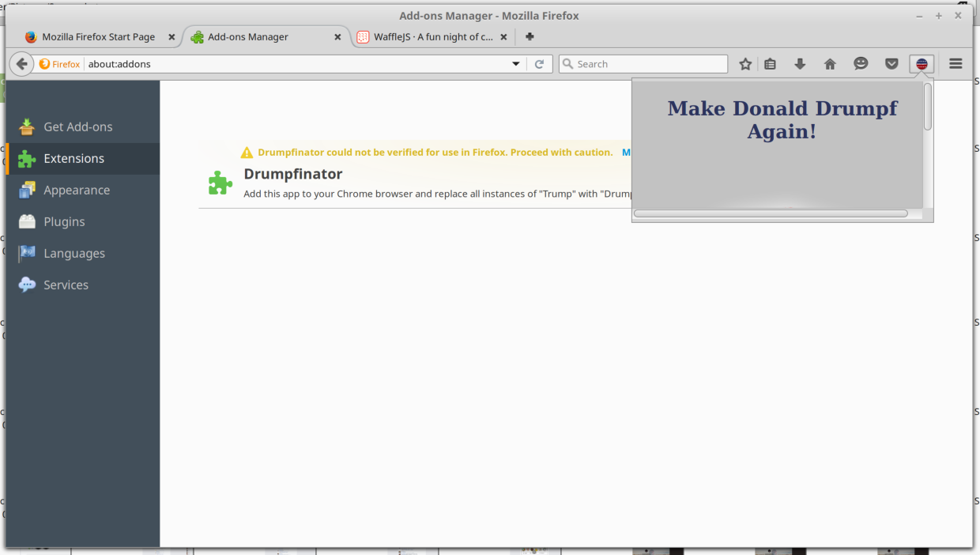Click the Drumpfinator verification warning text
Screen dimensions: 980x555
click(x=435, y=153)
